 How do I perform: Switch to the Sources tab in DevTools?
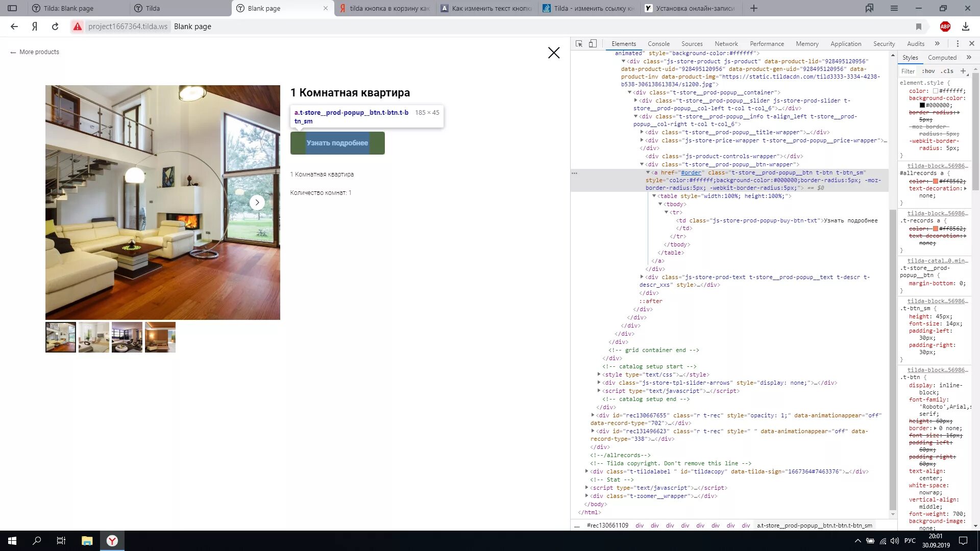coord(692,44)
